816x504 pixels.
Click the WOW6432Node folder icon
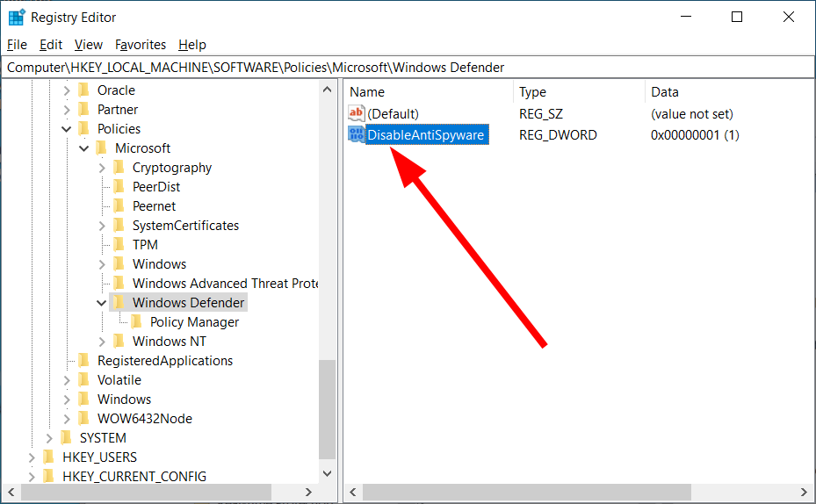(x=83, y=418)
